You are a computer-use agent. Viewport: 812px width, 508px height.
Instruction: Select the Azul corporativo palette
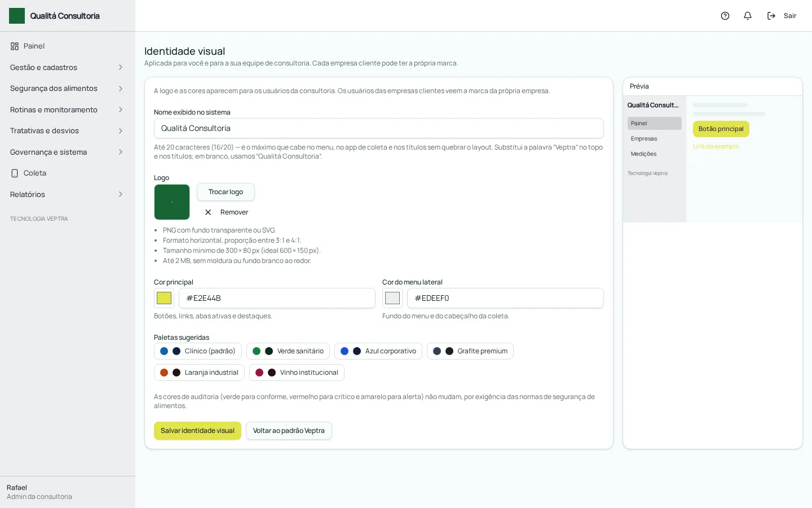(x=378, y=351)
